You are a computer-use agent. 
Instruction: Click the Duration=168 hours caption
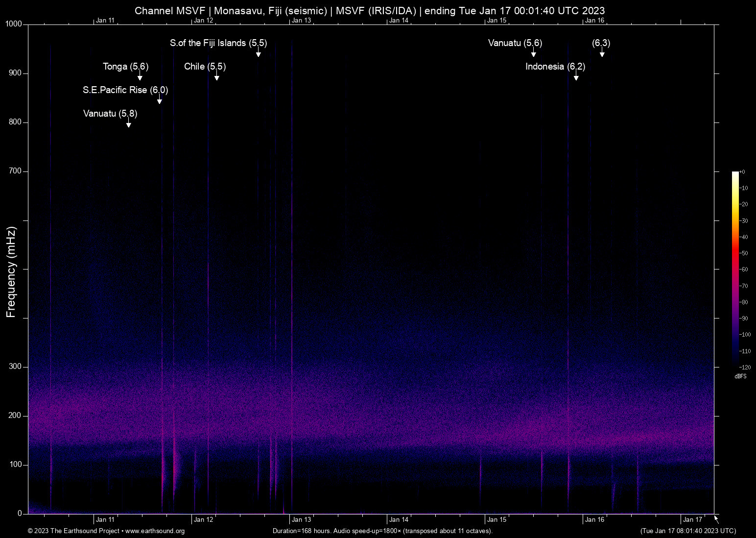click(x=382, y=531)
